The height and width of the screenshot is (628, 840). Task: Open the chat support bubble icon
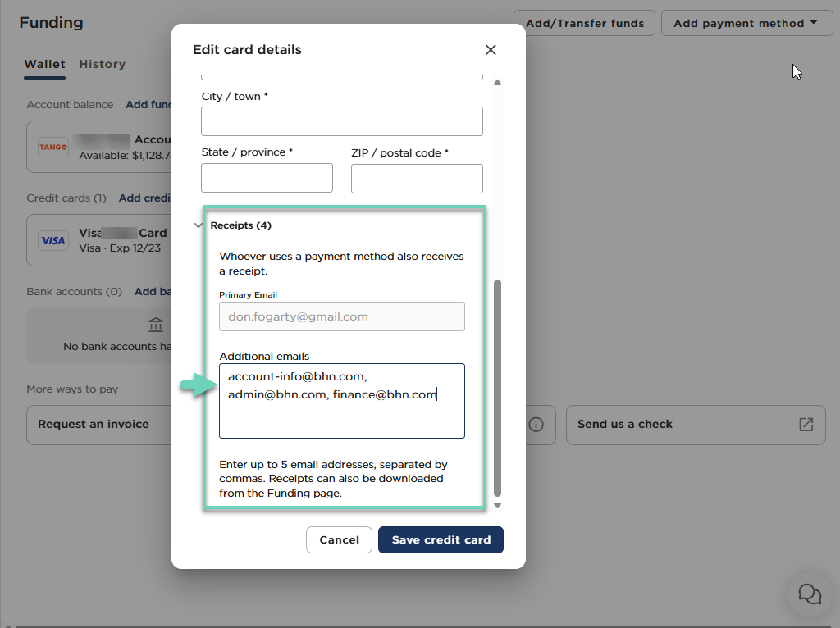[x=810, y=594]
